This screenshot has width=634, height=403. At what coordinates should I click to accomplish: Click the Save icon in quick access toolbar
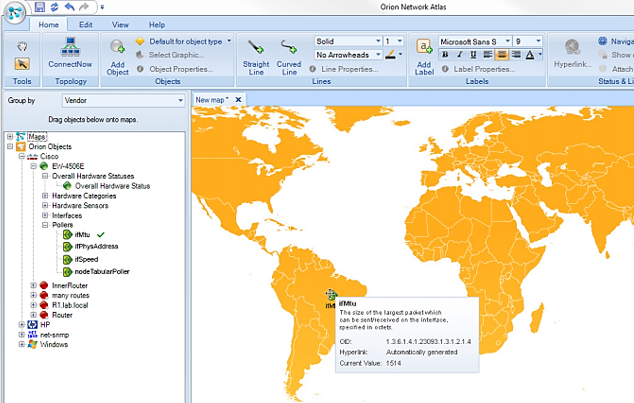coord(40,6)
